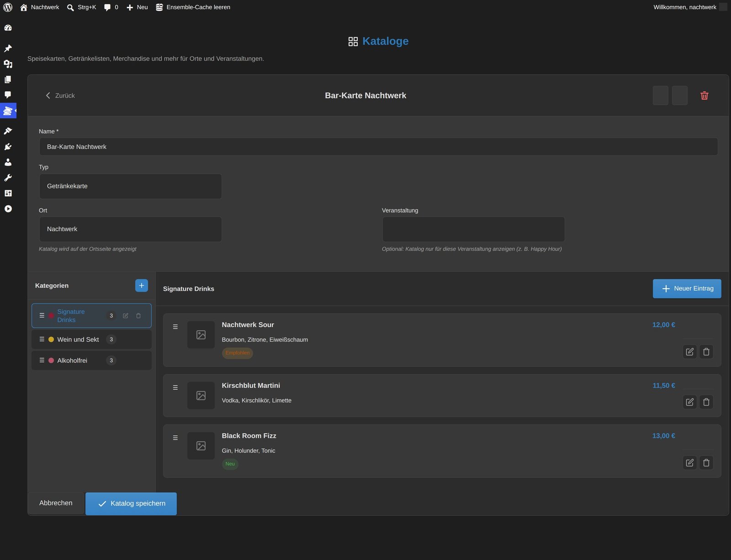This screenshot has height=560, width=731.
Task: Delete the Black Room Fizz entry
Action: click(706, 463)
